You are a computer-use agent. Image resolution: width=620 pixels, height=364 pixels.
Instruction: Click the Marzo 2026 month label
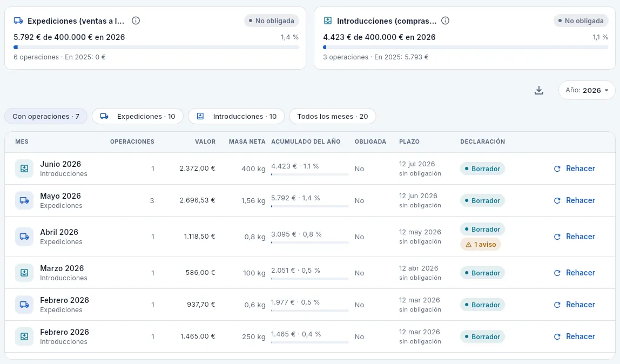click(62, 268)
